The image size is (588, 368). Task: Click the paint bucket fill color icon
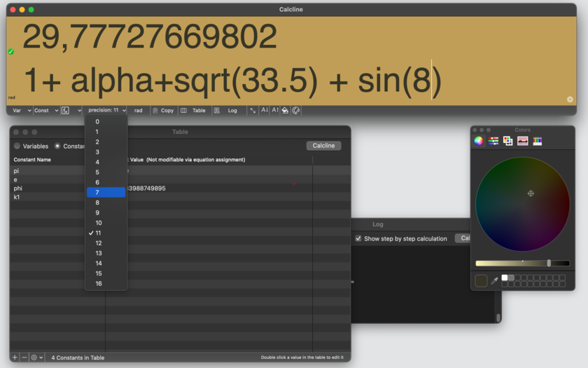[285, 111]
